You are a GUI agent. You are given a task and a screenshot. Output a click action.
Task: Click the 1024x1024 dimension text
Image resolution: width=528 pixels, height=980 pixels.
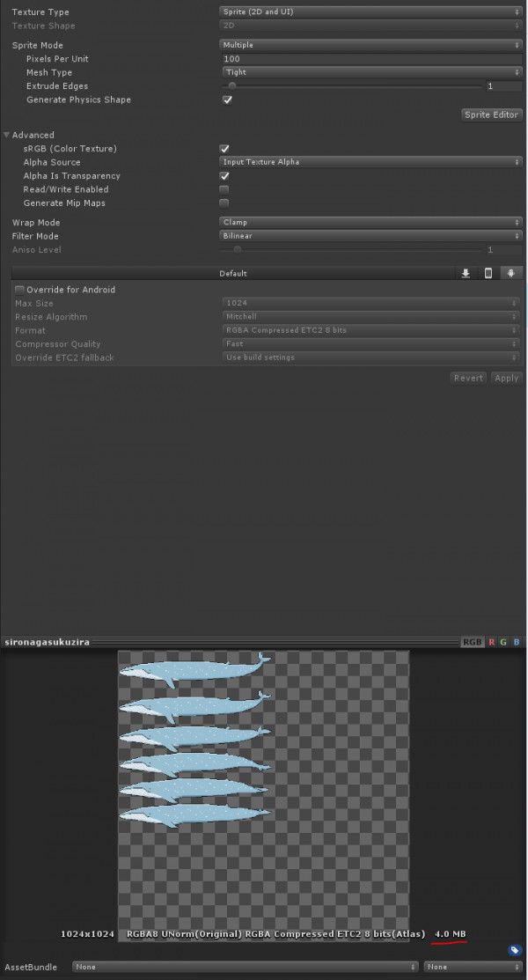87,933
